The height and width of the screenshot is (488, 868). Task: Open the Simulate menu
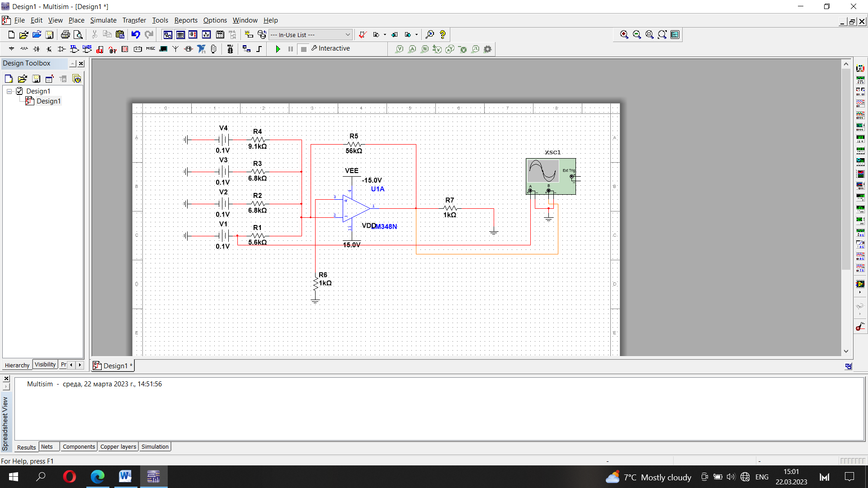103,20
